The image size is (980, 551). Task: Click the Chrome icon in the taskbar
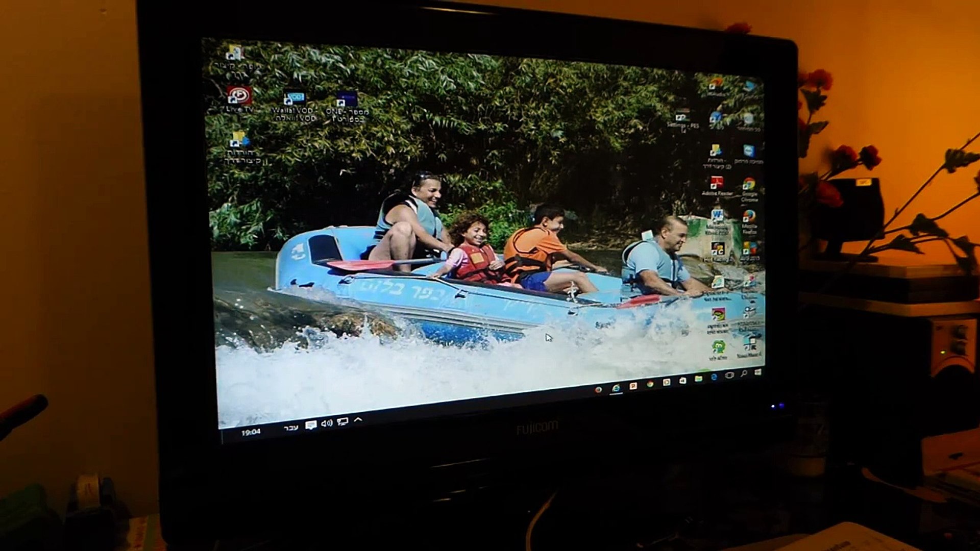[x=650, y=384]
